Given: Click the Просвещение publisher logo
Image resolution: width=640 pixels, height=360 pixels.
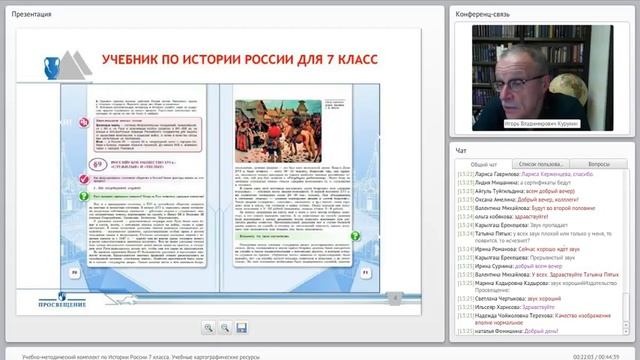Looking at the screenshot, I should pos(62,300).
